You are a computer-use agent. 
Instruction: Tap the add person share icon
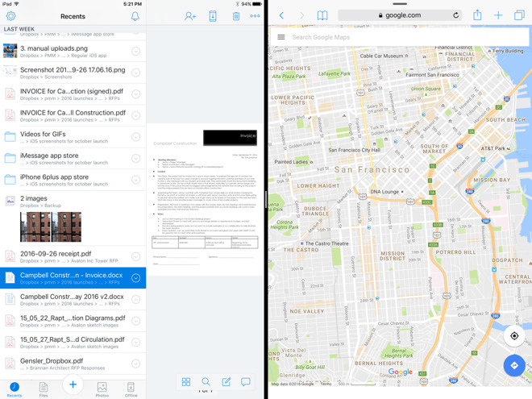(190, 16)
